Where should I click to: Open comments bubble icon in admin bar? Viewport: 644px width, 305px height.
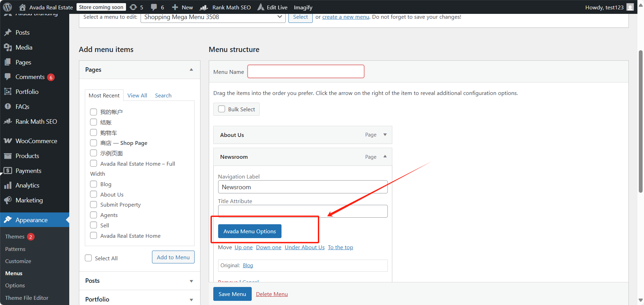[154, 7]
